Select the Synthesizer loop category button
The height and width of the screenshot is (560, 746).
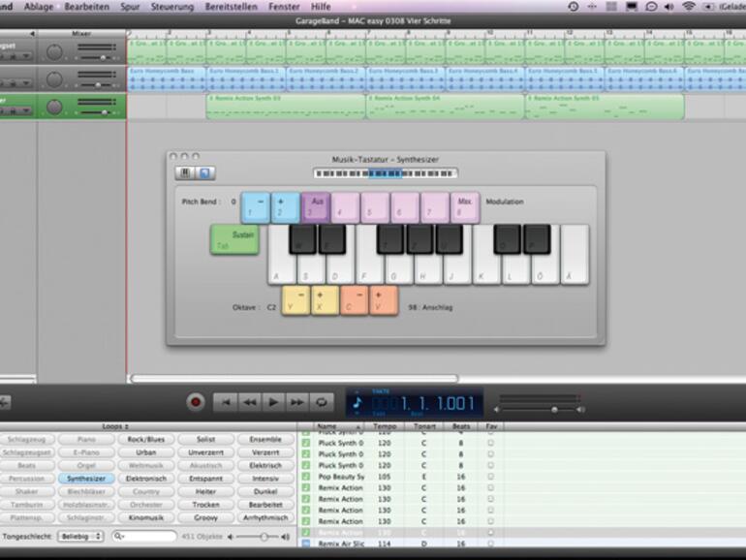(86, 479)
